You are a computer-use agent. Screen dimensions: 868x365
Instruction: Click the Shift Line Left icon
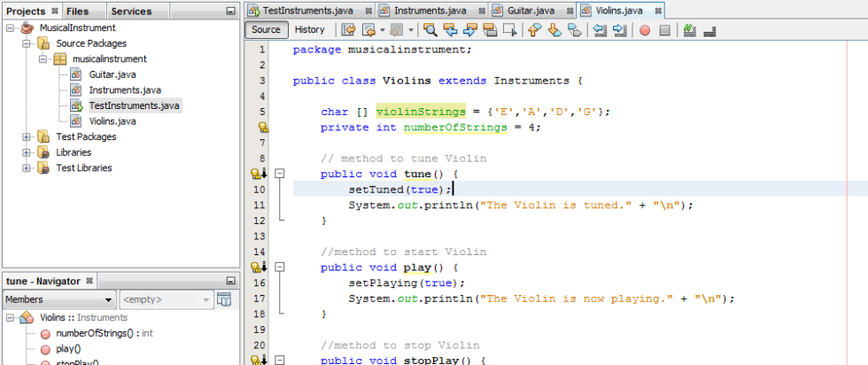[600, 30]
